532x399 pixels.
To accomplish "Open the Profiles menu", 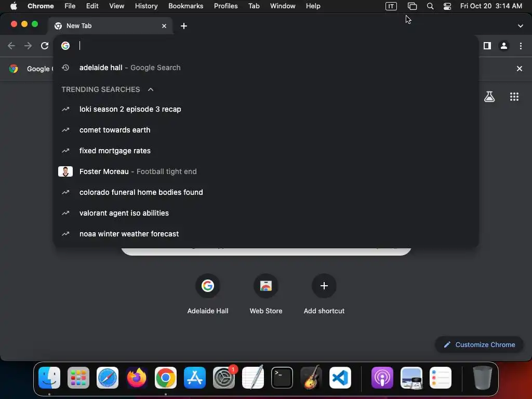I will [x=225, y=6].
